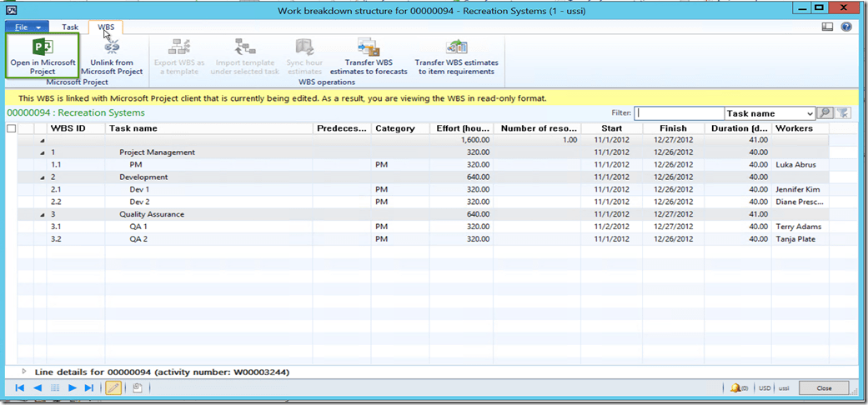Switch to the Task ribbon tab
Screen dimensions: 868x405
(x=70, y=27)
